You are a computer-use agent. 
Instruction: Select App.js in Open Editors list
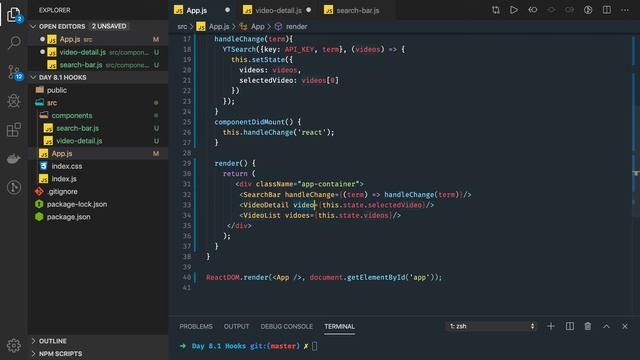click(x=98, y=39)
